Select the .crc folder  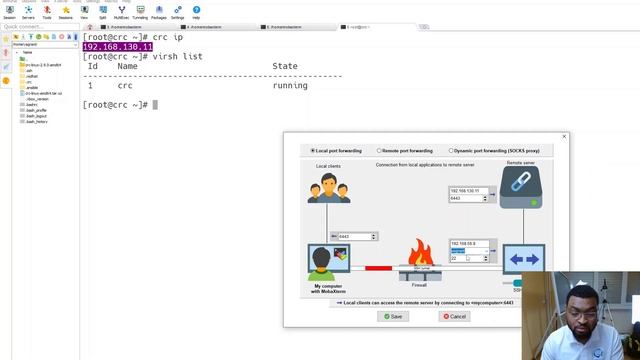(x=26, y=82)
